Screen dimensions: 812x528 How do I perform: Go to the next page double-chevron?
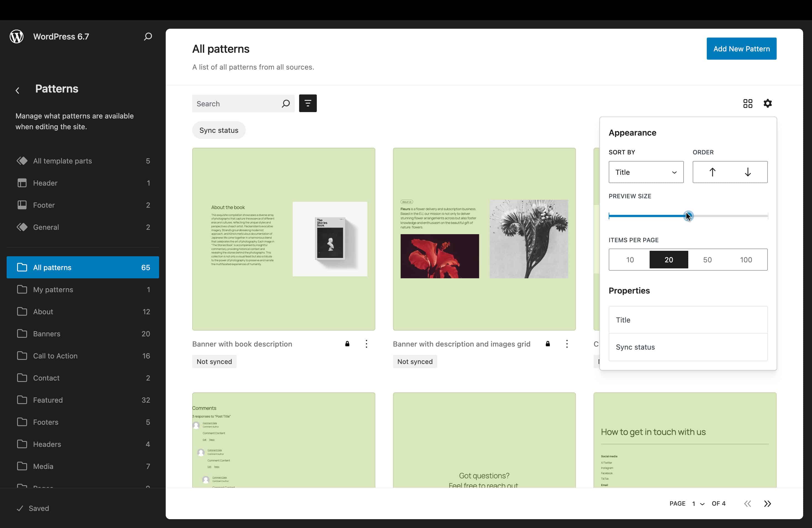point(767,504)
